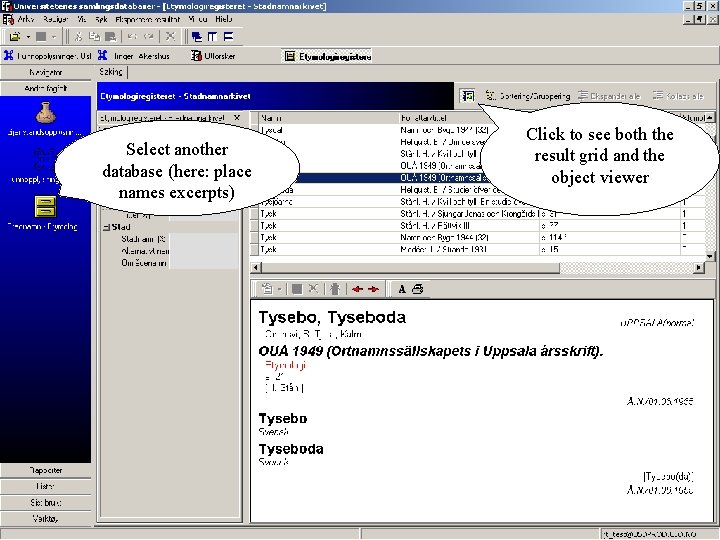Open the dropdown beside the viewer clipboard icon

[279, 289]
